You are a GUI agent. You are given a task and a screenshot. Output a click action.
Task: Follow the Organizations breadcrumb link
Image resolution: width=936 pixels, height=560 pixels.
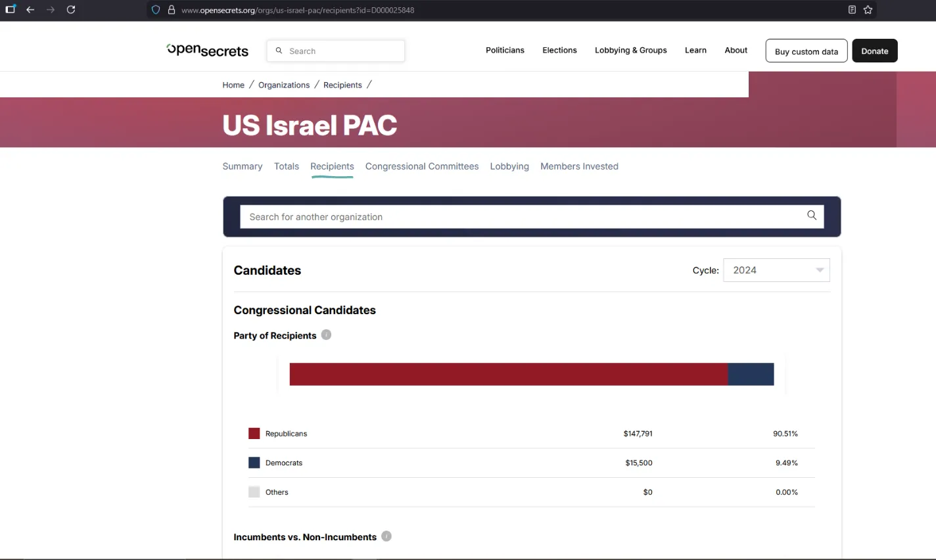[x=284, y=85]
